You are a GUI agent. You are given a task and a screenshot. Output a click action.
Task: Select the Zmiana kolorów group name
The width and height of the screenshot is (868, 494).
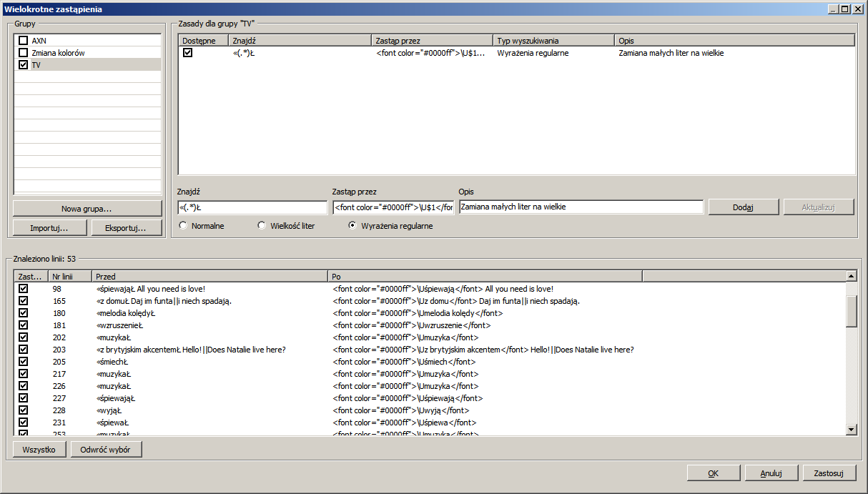tap(59, 53)
